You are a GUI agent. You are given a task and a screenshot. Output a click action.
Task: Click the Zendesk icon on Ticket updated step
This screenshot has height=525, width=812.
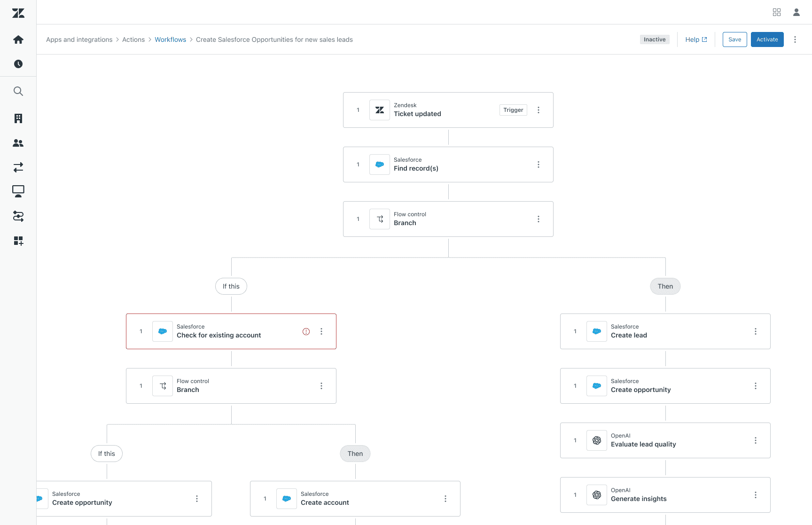click(x=380, y=110)
